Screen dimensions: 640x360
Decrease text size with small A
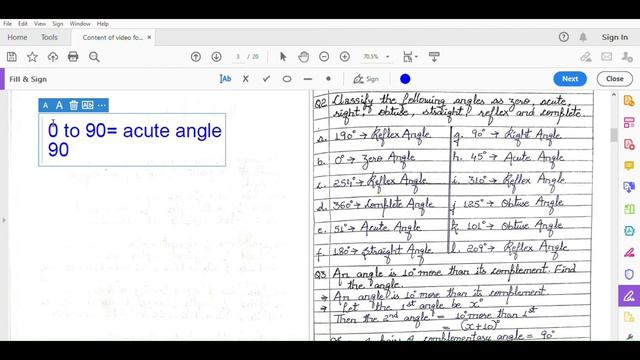click(x=45, y=105)
